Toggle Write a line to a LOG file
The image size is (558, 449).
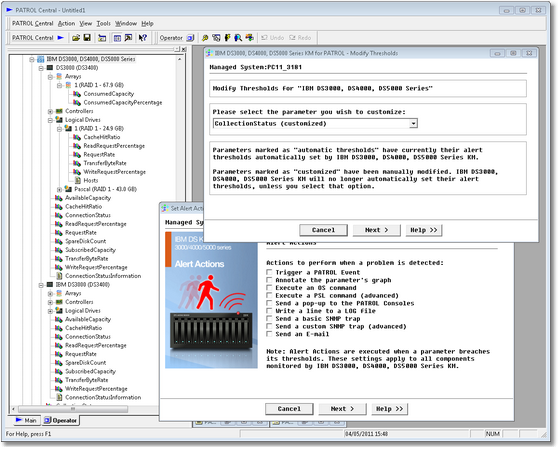coord(269,311)
